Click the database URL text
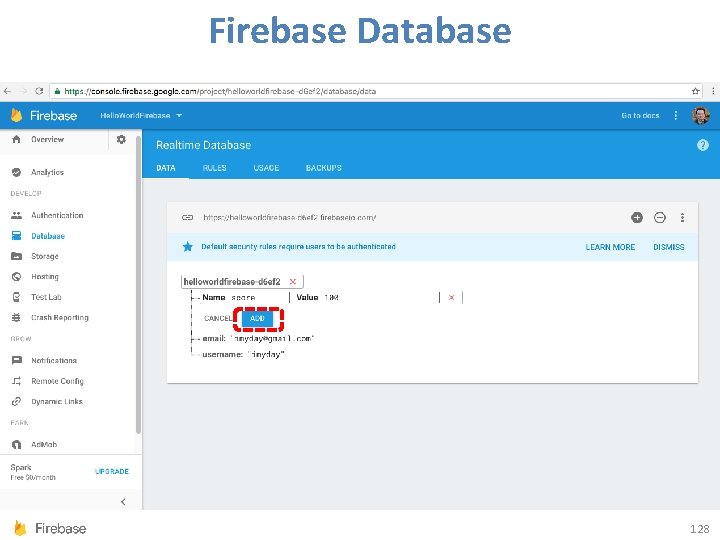This screenshot has height=540, width=720. 290,217
